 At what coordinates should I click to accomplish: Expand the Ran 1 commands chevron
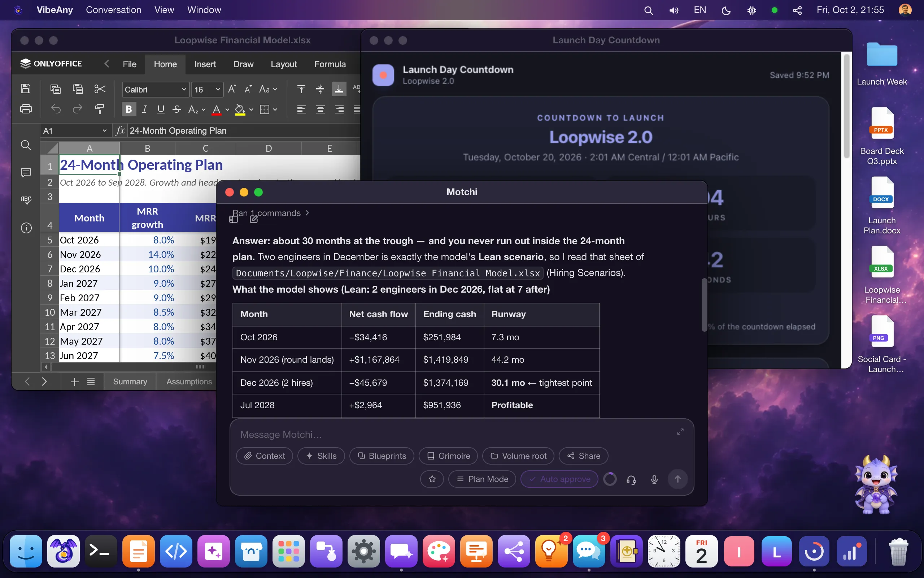(307, 213)
